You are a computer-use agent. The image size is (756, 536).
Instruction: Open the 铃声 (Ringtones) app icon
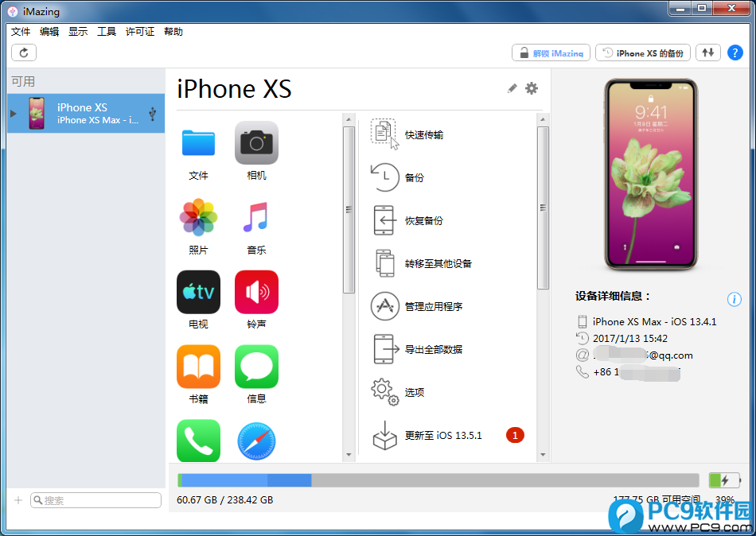tap(256, 292)
